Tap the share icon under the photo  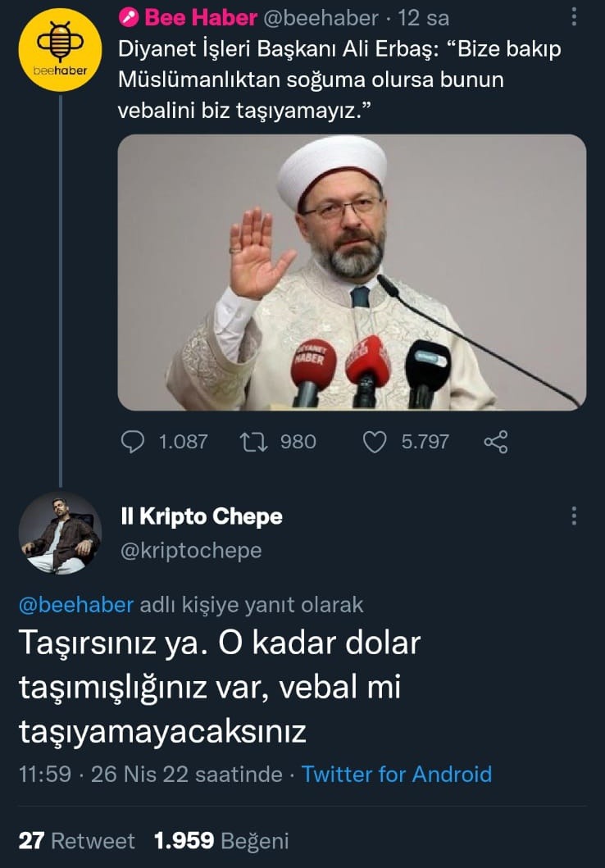pos(496,442)
